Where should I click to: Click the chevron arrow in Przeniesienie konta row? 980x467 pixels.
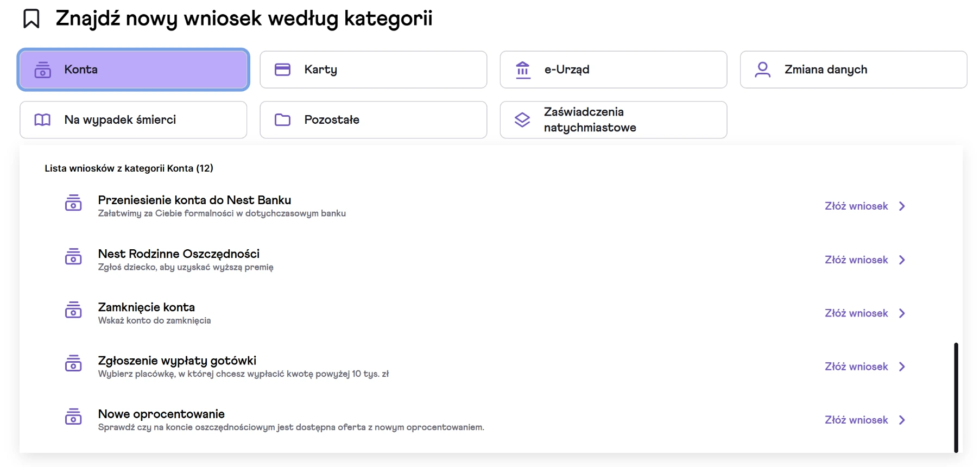coord(902,206)
